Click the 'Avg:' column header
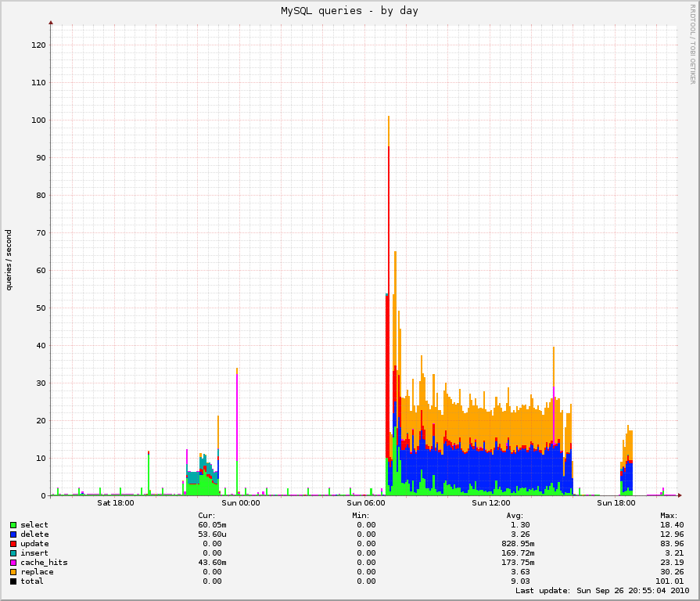 pyautogui.click(x=515, y=516)
